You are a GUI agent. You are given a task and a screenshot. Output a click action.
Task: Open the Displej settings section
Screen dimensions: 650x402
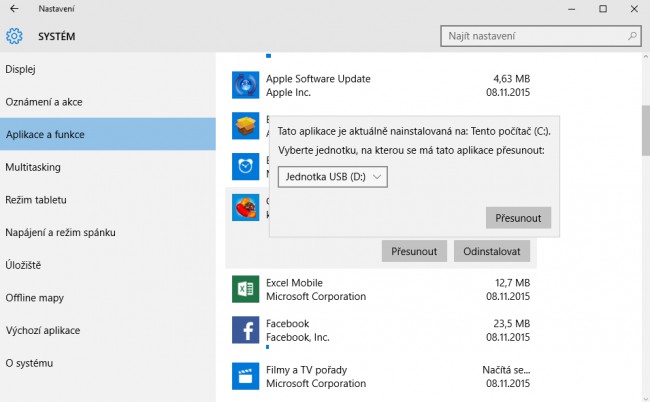(20, 69)
